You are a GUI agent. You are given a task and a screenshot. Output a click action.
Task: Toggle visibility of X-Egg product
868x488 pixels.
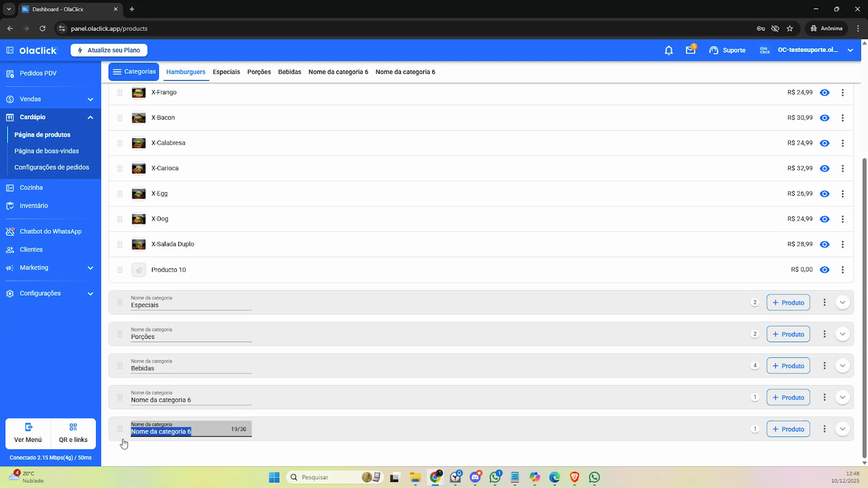[x=825, y=194]
